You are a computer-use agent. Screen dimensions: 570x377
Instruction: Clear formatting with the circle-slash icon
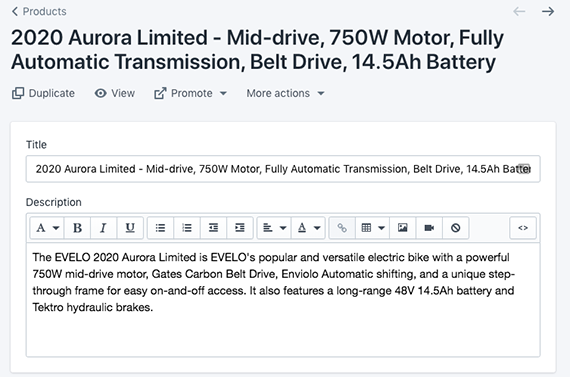(x=455, y=228)
